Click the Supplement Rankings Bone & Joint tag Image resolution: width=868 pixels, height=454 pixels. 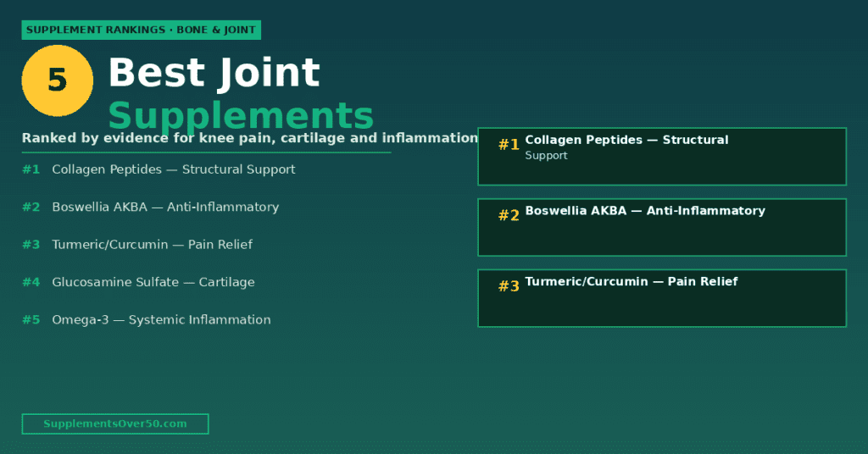pos(142,30)
